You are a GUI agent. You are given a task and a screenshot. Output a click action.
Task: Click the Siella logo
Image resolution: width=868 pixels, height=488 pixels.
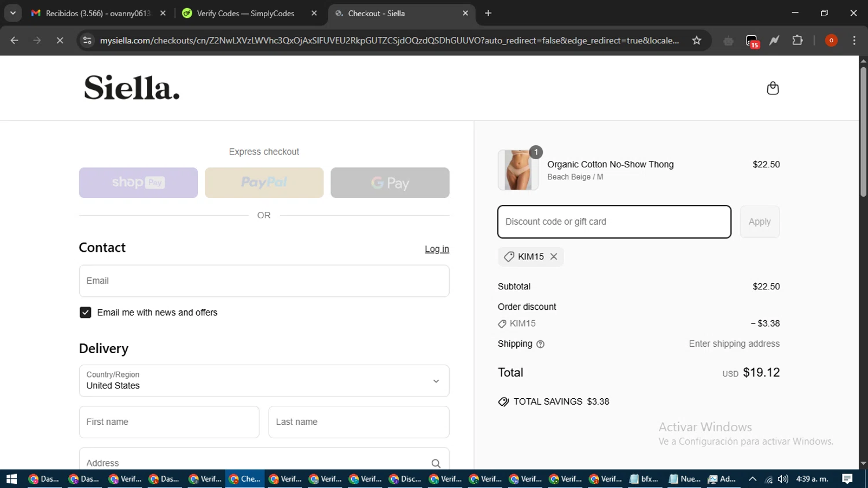132,88
